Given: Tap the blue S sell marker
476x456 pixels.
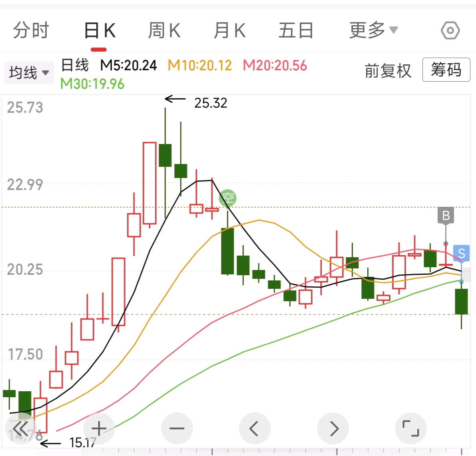Looking at the screenshot, I should (x=461, y=253).
